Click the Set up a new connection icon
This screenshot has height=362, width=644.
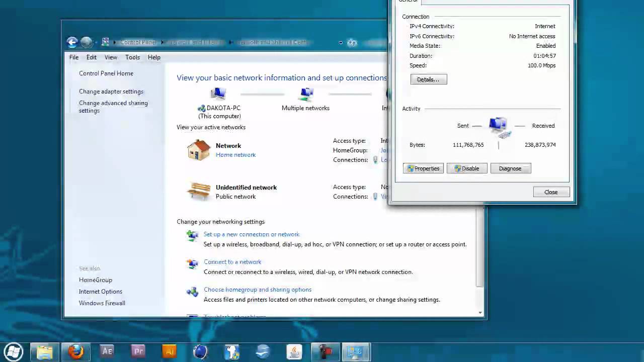coord(192,235)
